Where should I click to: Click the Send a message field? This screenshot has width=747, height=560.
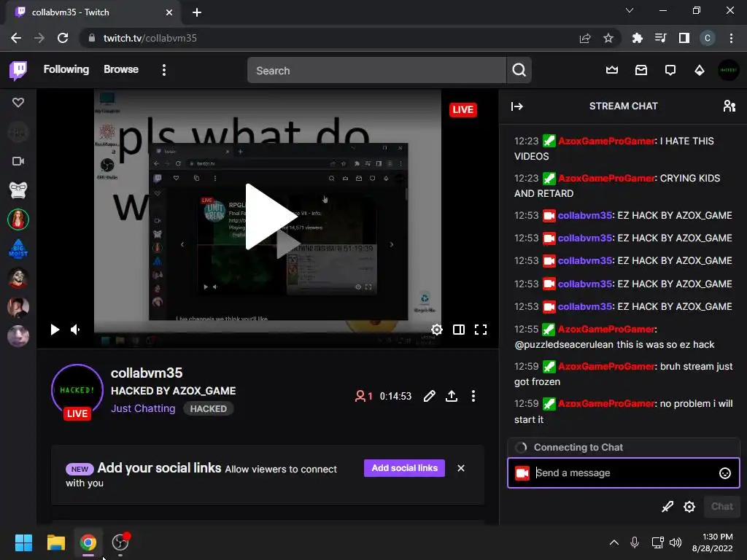624,472
